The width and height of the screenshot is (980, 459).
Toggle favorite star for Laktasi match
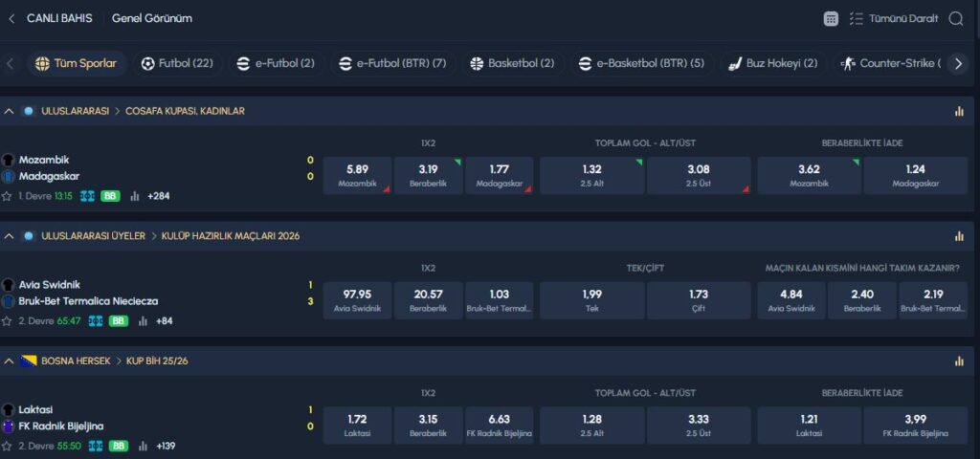8,446
